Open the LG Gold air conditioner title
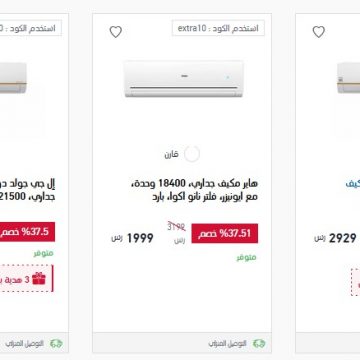 27,190
